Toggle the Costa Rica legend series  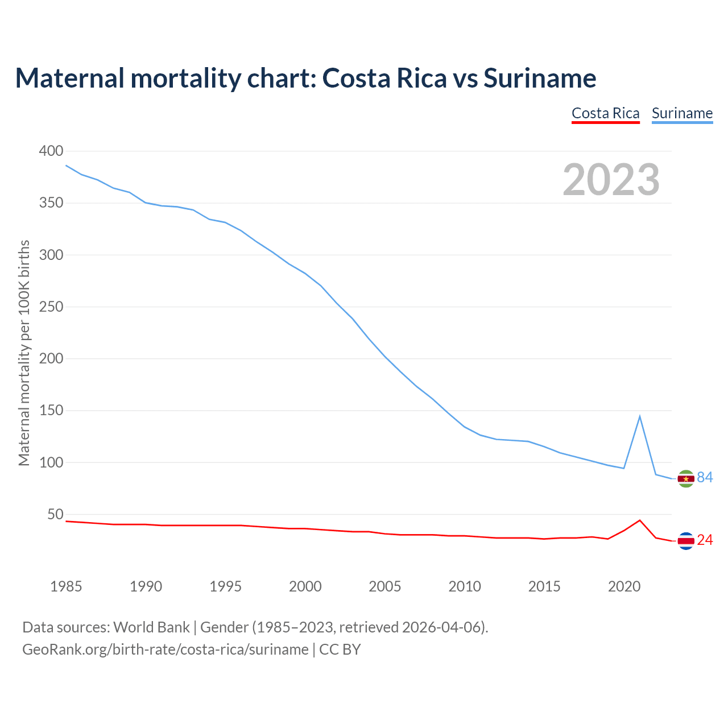tap(605, 113)
